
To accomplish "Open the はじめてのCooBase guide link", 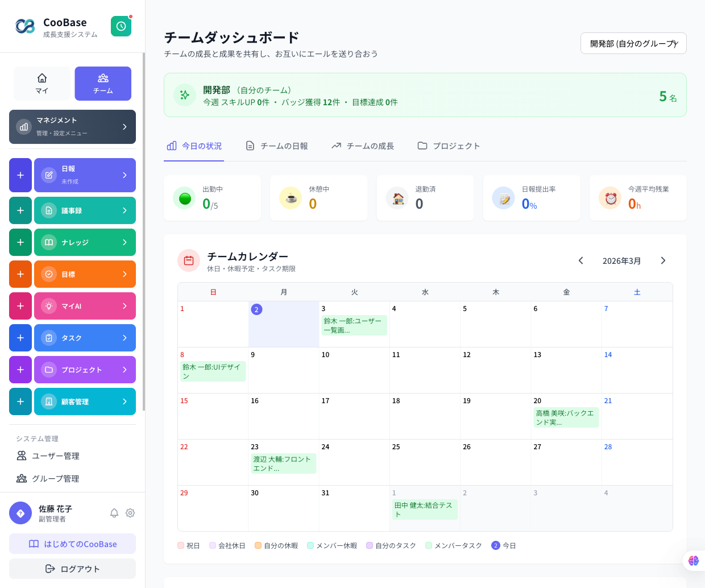I will [72, 544].
